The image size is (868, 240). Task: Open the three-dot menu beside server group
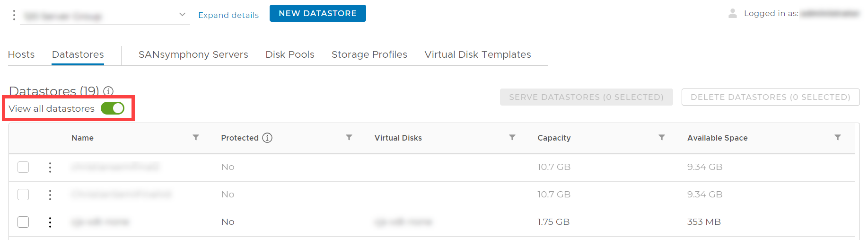(14, 15)
